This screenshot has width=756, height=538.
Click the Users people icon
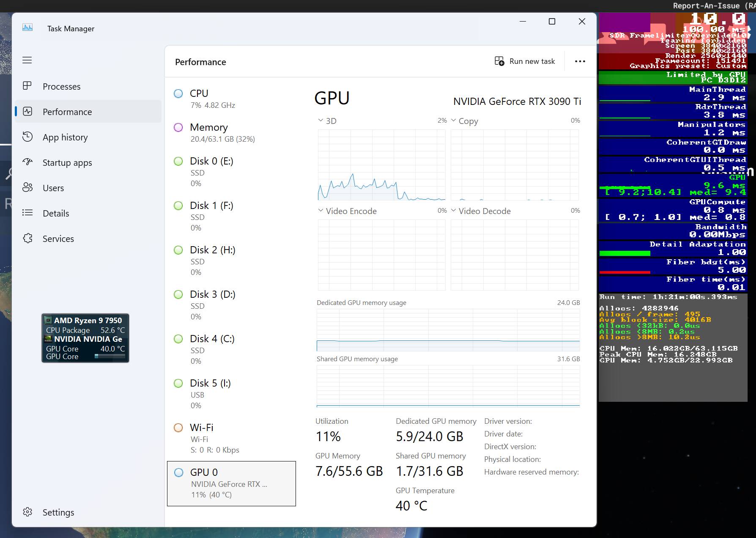(x=27, y=187)
